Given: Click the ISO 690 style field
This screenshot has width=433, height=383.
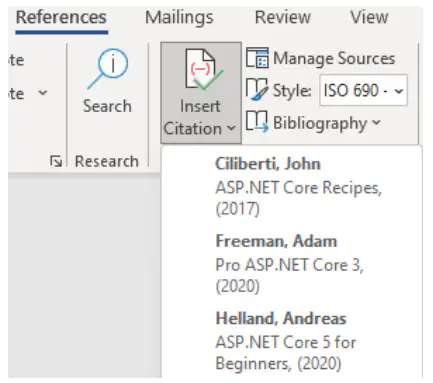Looking at the screenshot, I should pos(363,90).
